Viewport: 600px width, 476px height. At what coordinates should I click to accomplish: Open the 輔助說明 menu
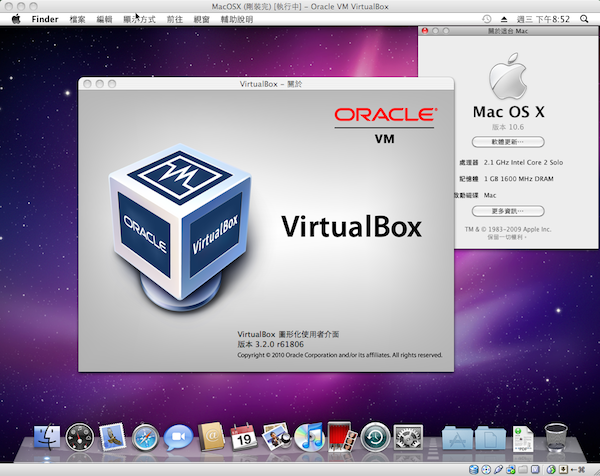237,19
